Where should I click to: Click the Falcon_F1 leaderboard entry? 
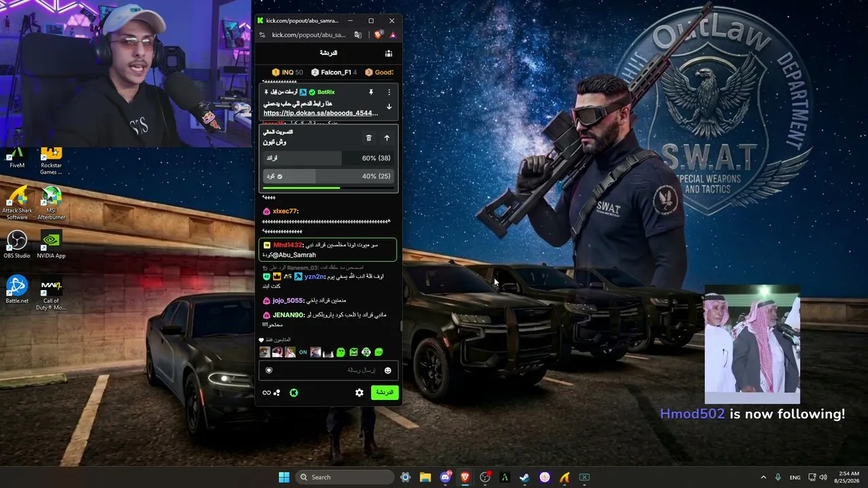[x=334, y=73]
